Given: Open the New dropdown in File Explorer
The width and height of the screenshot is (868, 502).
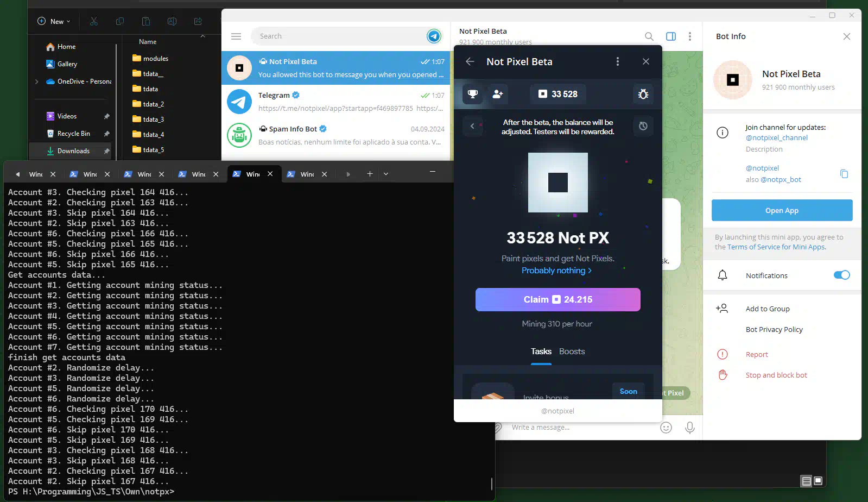Looking at the screenshot, I should tap(54, 21).
